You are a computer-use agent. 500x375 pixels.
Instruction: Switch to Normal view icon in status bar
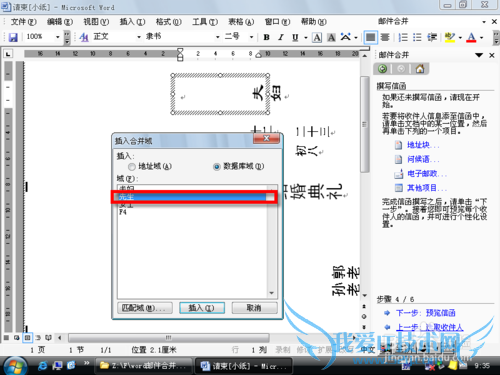[6, 338]
